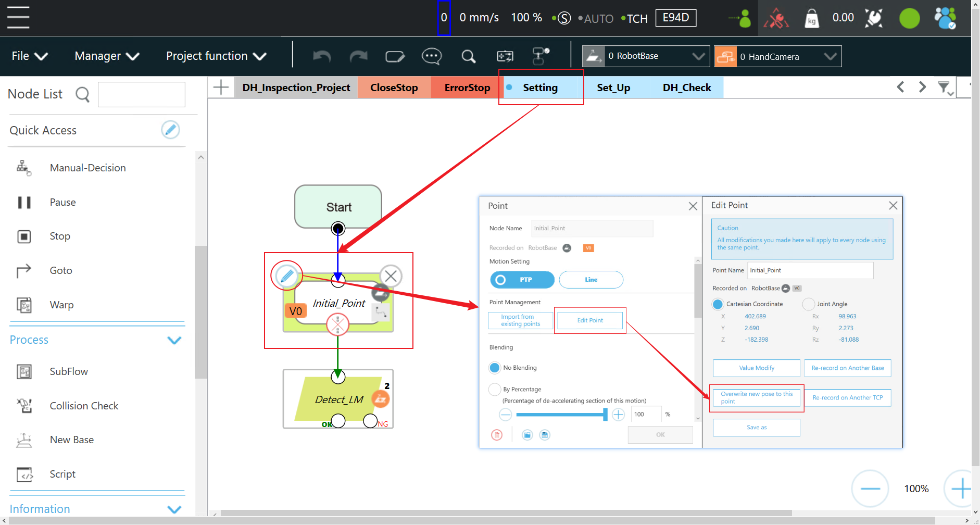The image size is (980, 525).
Task: Choose the No Blending radio button
Action: tap(495, 368)
